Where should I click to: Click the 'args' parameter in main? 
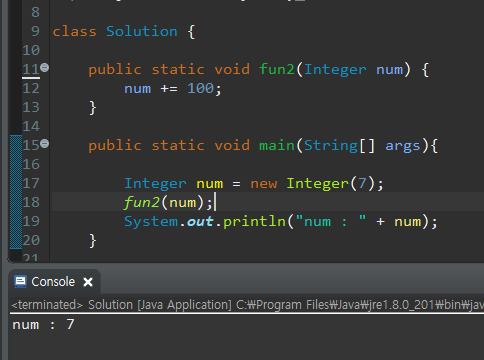pos(403,146)
